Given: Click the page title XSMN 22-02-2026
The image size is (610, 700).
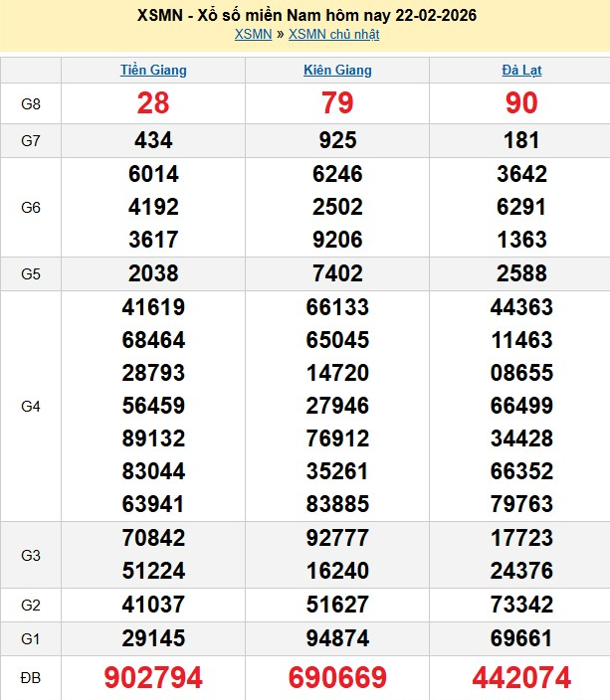Looking at the screenshot, I should pos(305,16).
